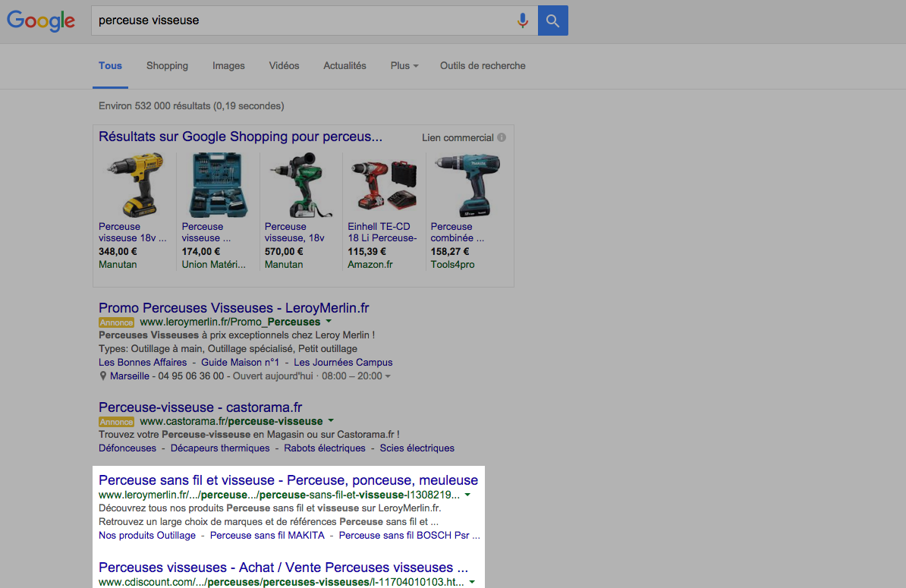Open Nos produits Outillage sitelink

click(146, 536)
